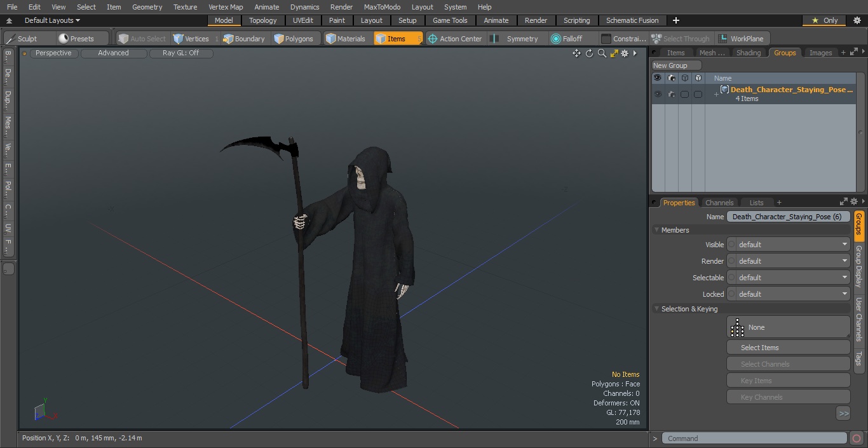The width and height of the screenshot is (868, 448).
Task: Switch to Materials selection mode
Action: pyautogui.click(x=346, y=39)
